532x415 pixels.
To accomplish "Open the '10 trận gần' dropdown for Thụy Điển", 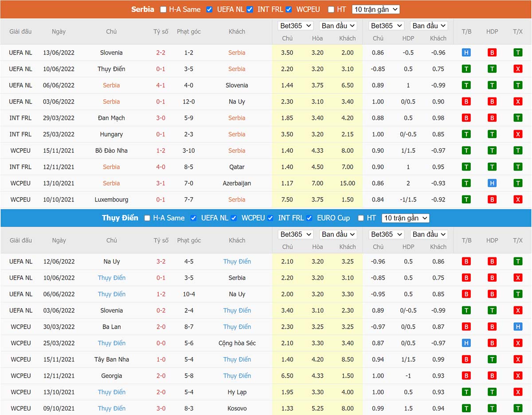I will [x=406, y=218].
